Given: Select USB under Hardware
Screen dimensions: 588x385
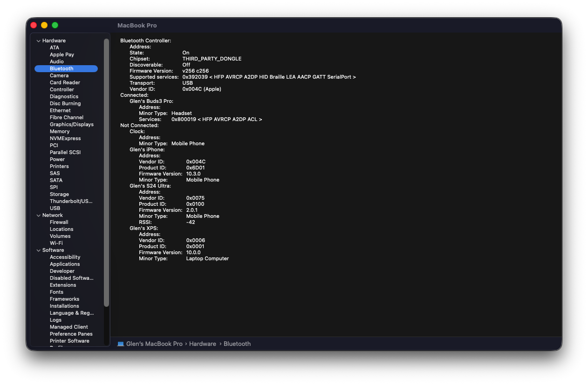Looking at the screenshot, I should coord(55,208).
